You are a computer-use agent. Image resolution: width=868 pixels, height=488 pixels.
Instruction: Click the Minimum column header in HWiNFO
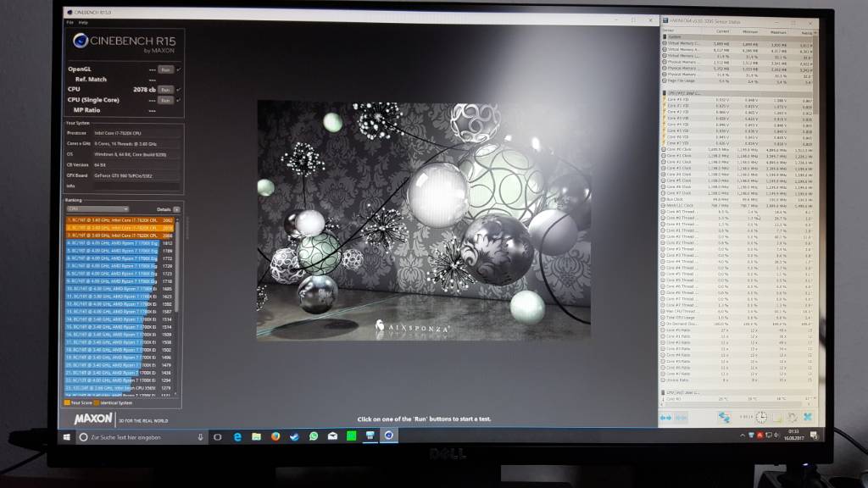point(750,31)
